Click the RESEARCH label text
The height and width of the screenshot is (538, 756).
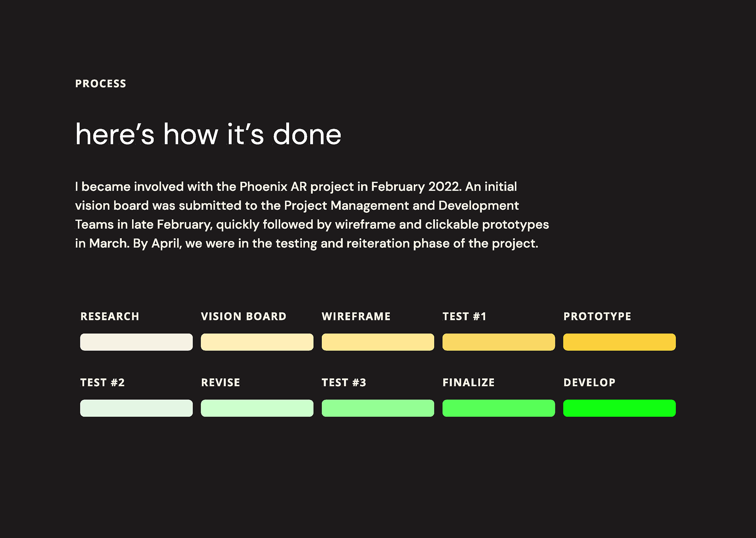(110, 316)
